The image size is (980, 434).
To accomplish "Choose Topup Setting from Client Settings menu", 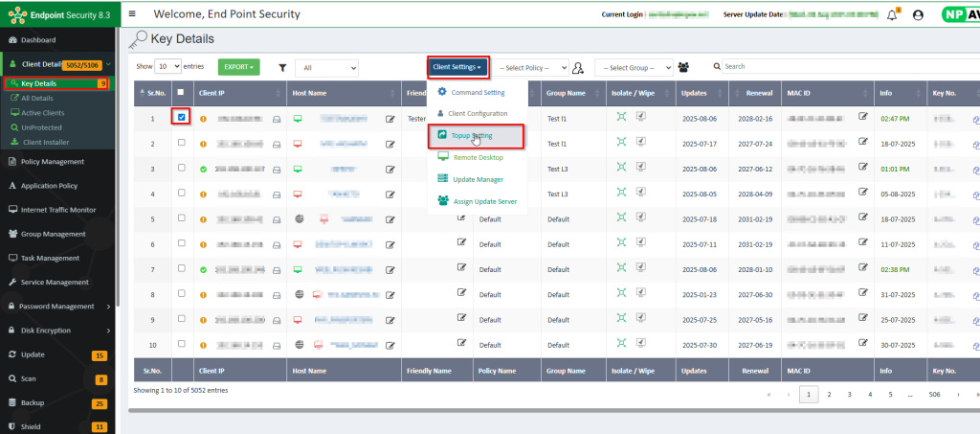I will [475, 135].
